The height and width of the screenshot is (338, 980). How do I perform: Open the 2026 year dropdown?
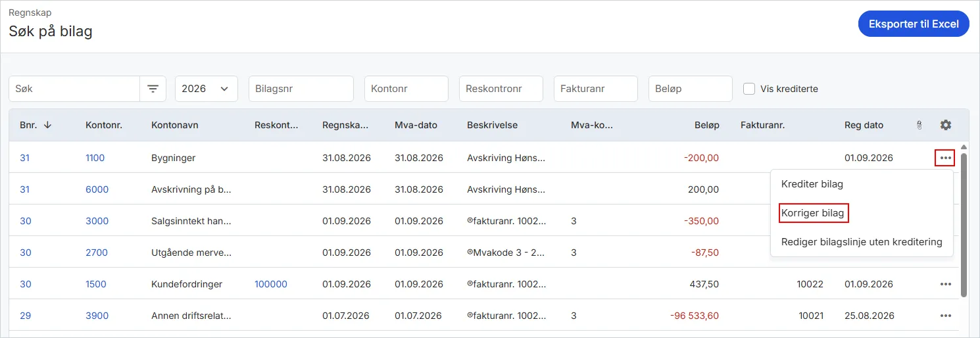(x=207, y=89)
